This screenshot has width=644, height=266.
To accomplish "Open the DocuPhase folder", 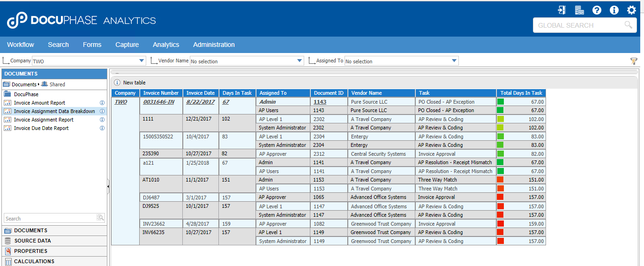I will pos(26,94).
